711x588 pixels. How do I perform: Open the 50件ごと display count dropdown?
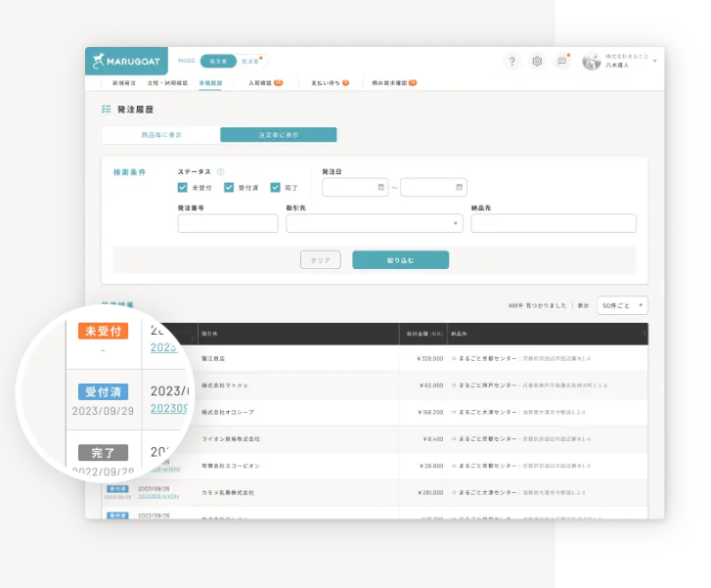[x=622, y=305]
